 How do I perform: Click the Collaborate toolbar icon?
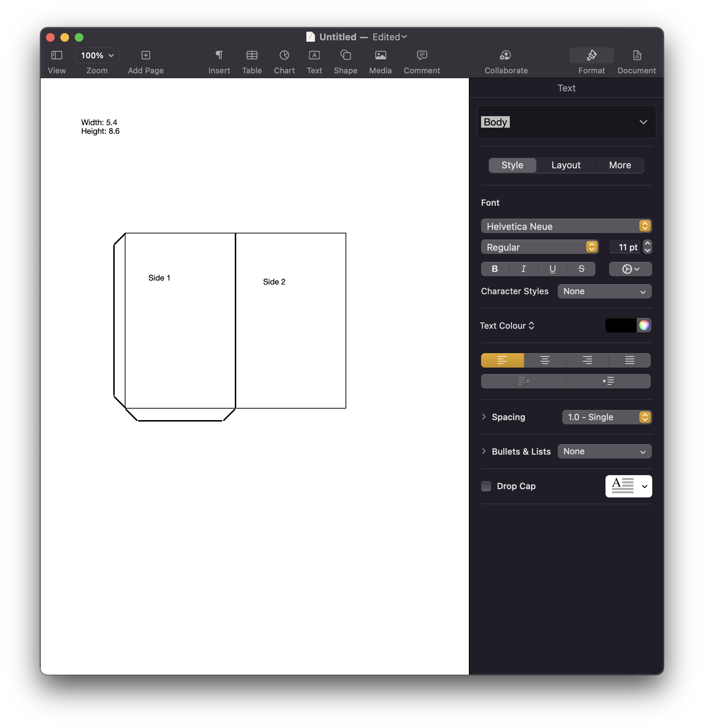[x=506, y=60]
